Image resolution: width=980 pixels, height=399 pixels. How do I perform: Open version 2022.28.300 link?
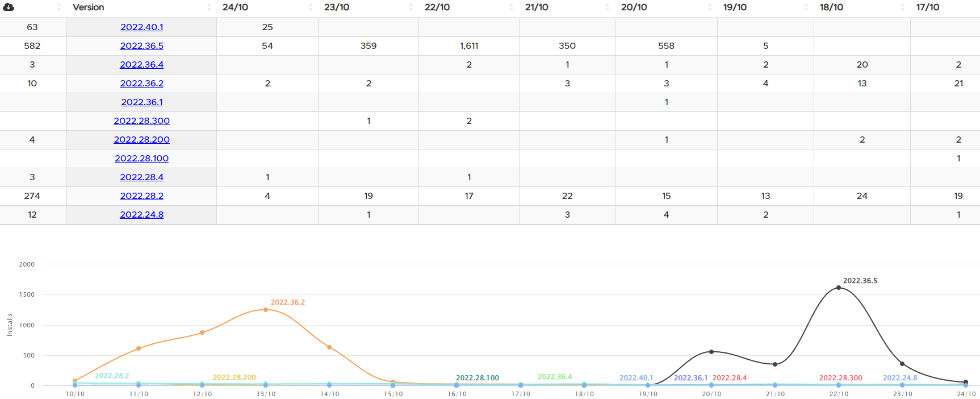[x=142, y=121]
